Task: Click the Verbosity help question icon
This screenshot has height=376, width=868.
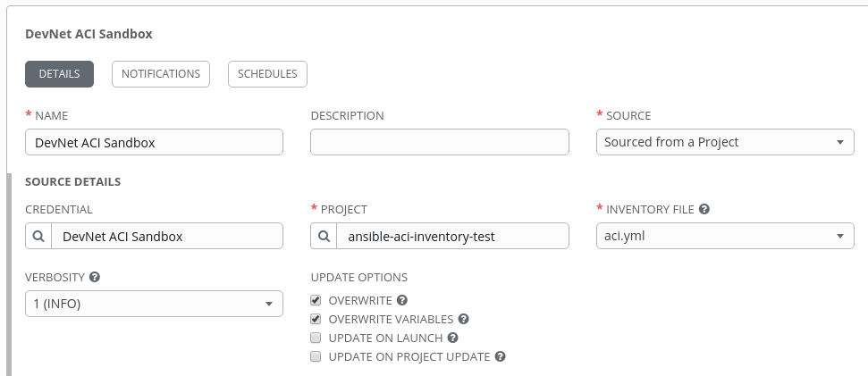Action: pyautogui.click(x=95, y=277)
